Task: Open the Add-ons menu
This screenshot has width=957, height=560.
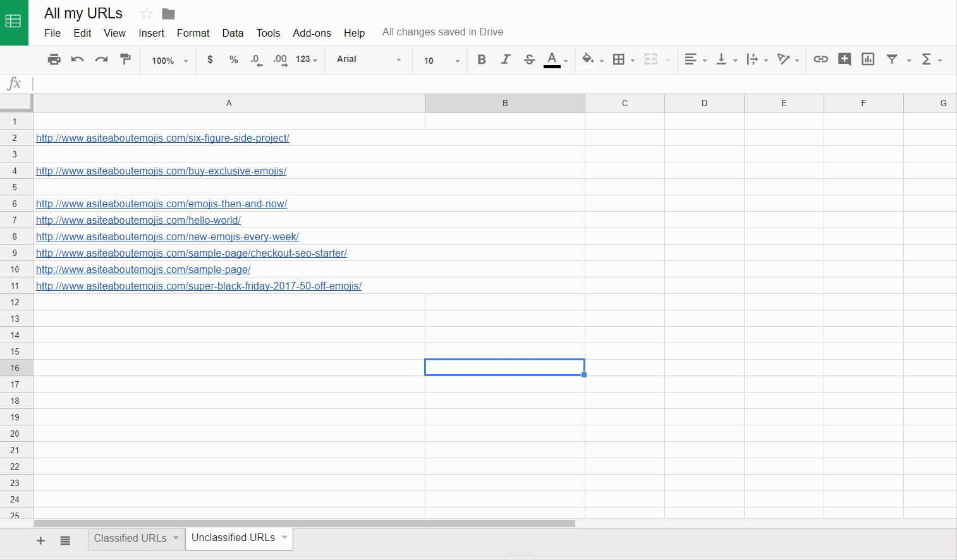Action: point(312,33)
